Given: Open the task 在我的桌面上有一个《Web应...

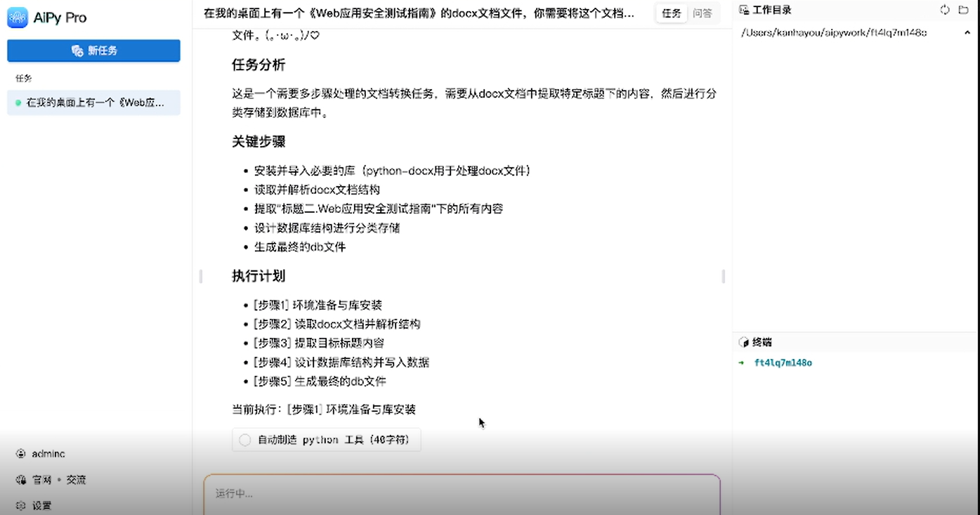Looking at the screenshot, I should point(93,103).
